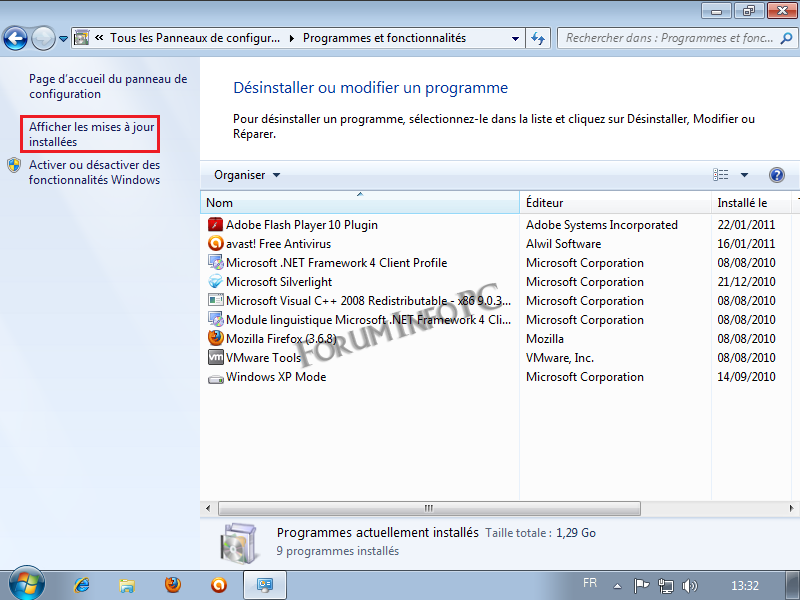Viewport: 800px width, 600px height.
Task: Open the recent pages dropdown arrow
Action: tap(63, 38)
